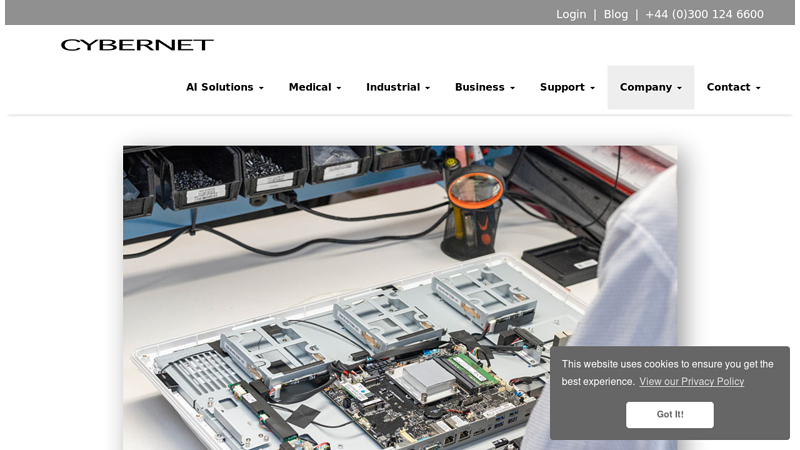The image size is (800, 450).
Task: Expand the Contact menu
Action: tap(733, 87)
